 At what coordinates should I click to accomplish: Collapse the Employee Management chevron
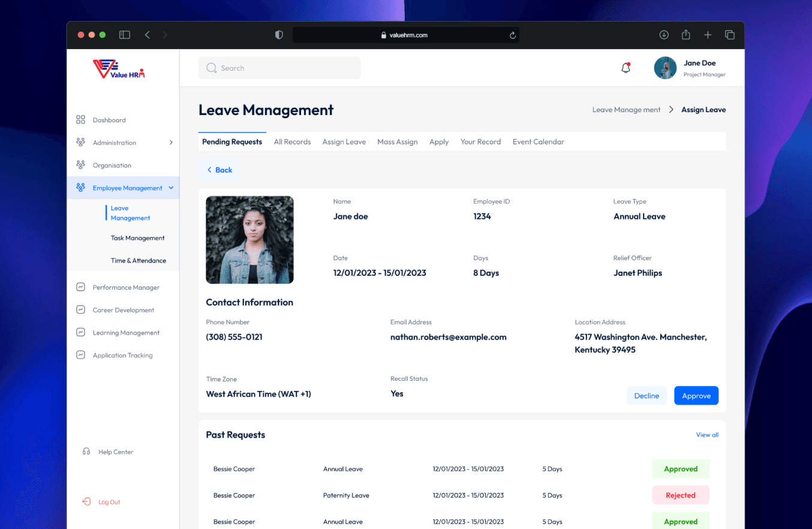tap(171, 188)
